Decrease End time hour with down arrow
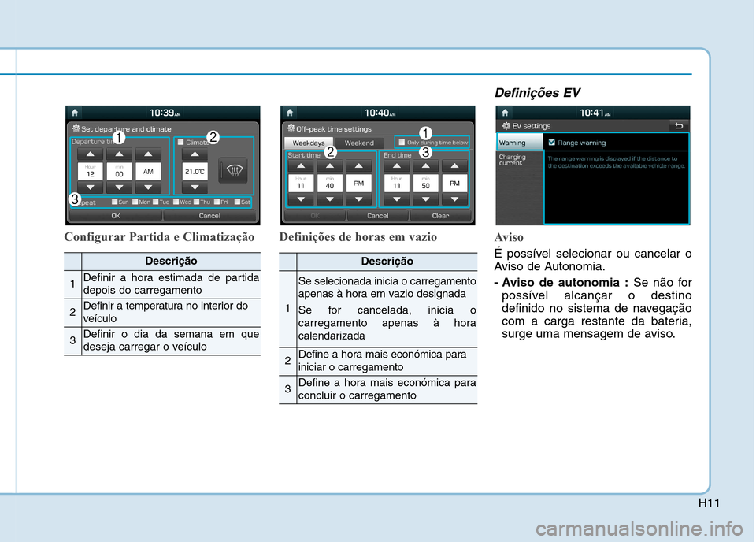The width and height of the screenshot is (756, 542). click(396, 199)
